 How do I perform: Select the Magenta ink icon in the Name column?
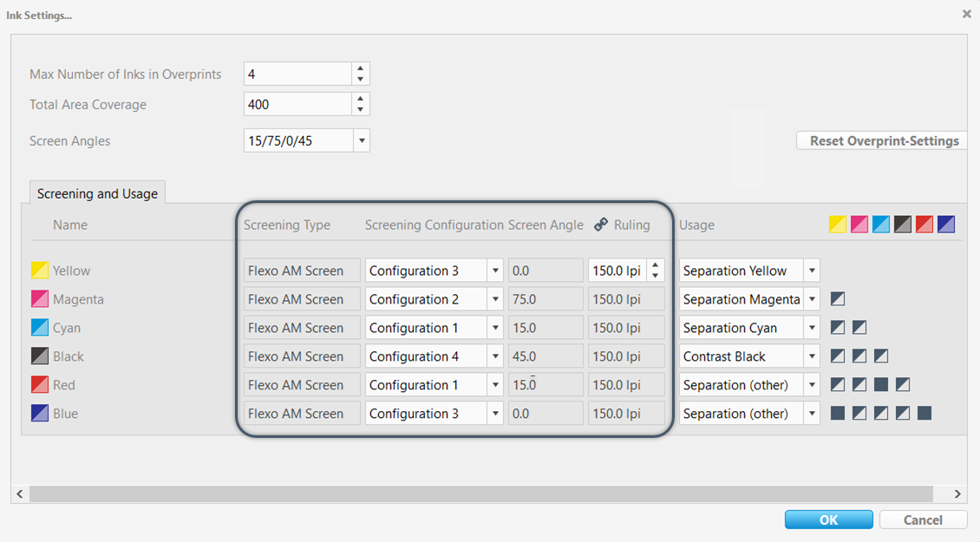39,299
